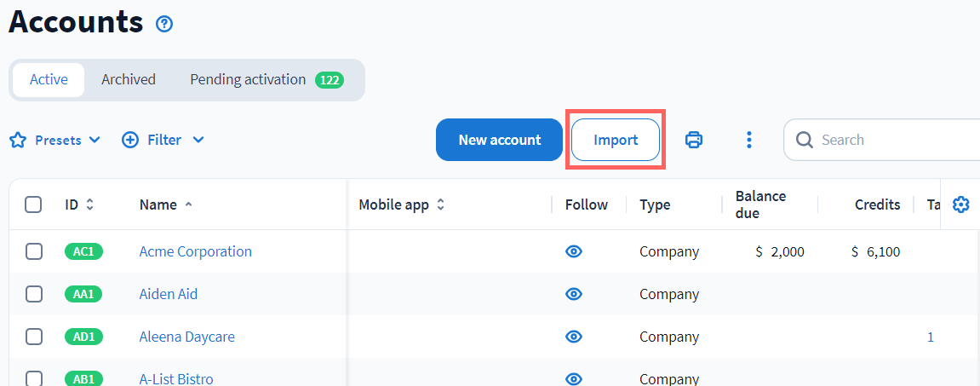Click the printer icon
The width and height of the screenshot is (980, 386).
(x=694, y=140)
